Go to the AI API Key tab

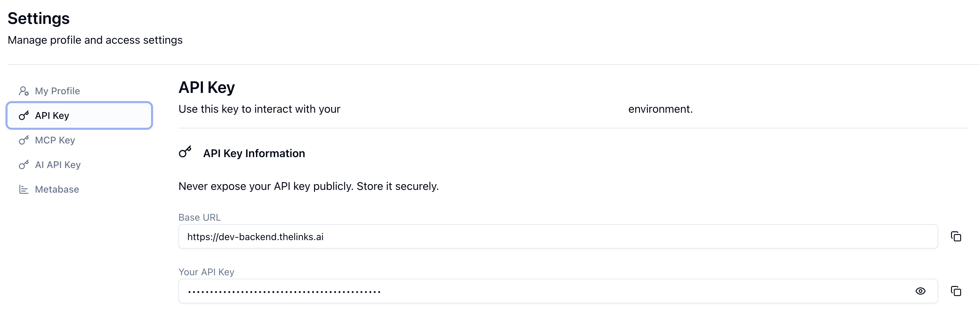[58, 165]
